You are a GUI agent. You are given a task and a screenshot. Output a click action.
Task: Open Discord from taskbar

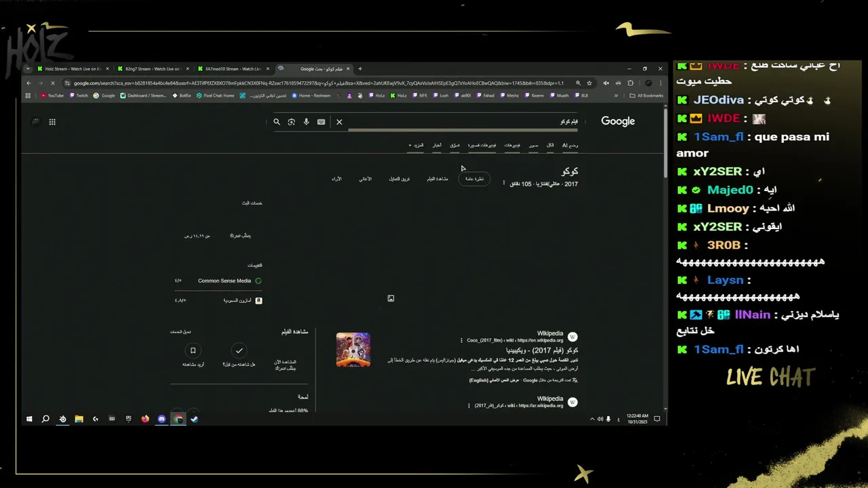pyautogui.click(x=161, y=419)
